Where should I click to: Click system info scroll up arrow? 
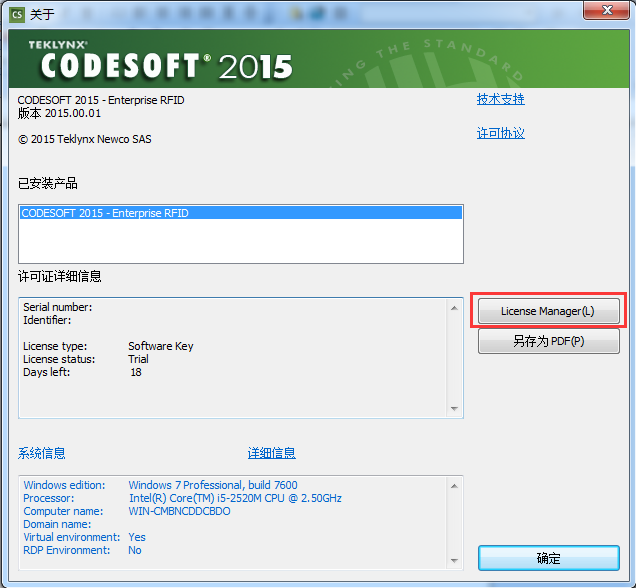[x=454, y=486]
